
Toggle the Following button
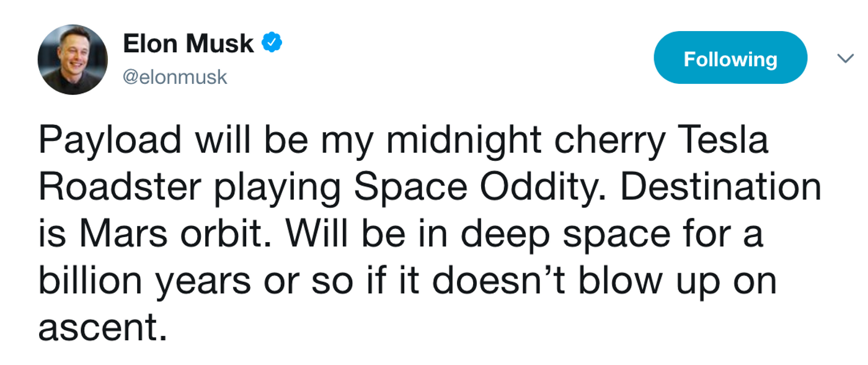[730, 58]
